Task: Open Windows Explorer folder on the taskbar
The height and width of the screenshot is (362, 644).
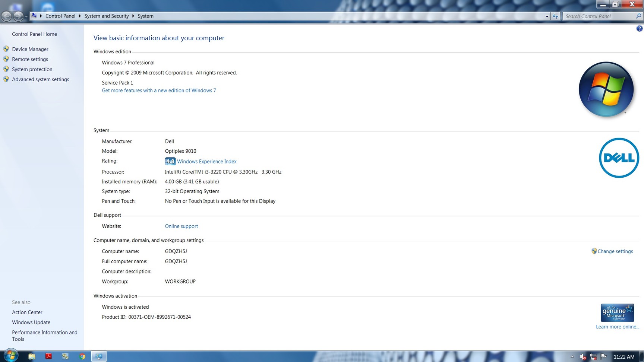Action: [32, 356]
